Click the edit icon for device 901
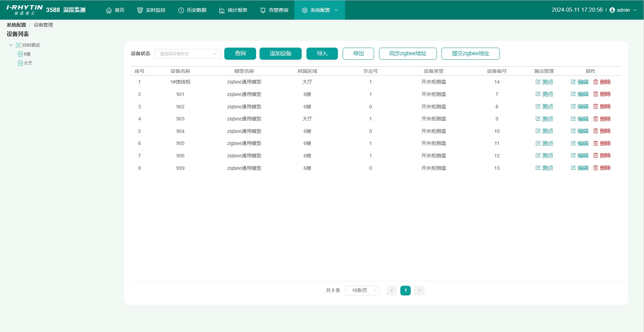The width and height of the screenshot is (644, 332). 573,94
